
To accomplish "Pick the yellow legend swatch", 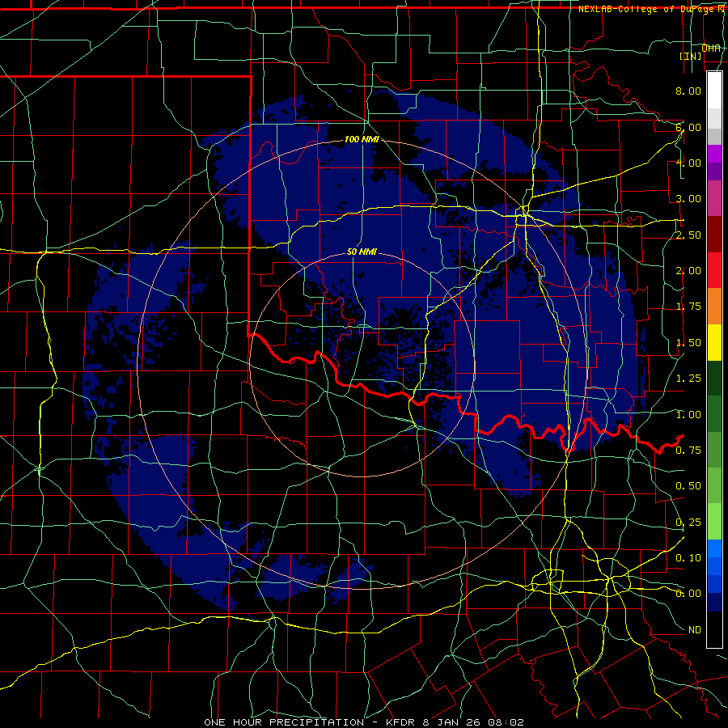I will pos(714,343).
